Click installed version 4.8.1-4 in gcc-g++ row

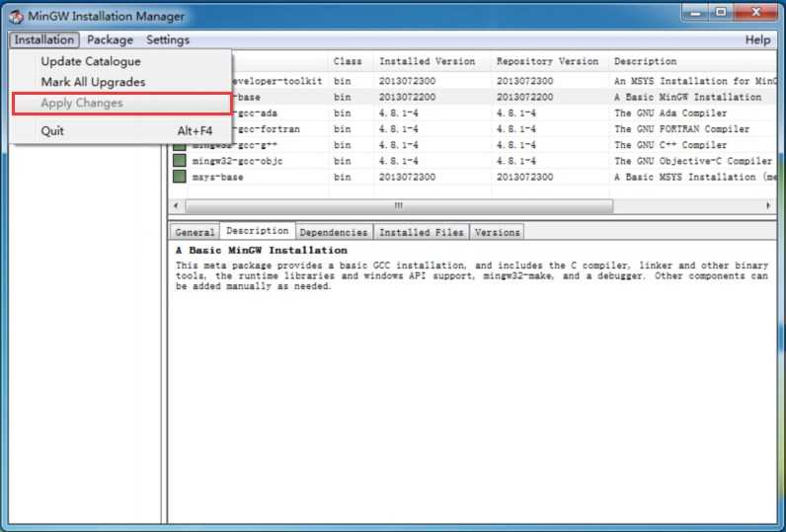(399, 145)
